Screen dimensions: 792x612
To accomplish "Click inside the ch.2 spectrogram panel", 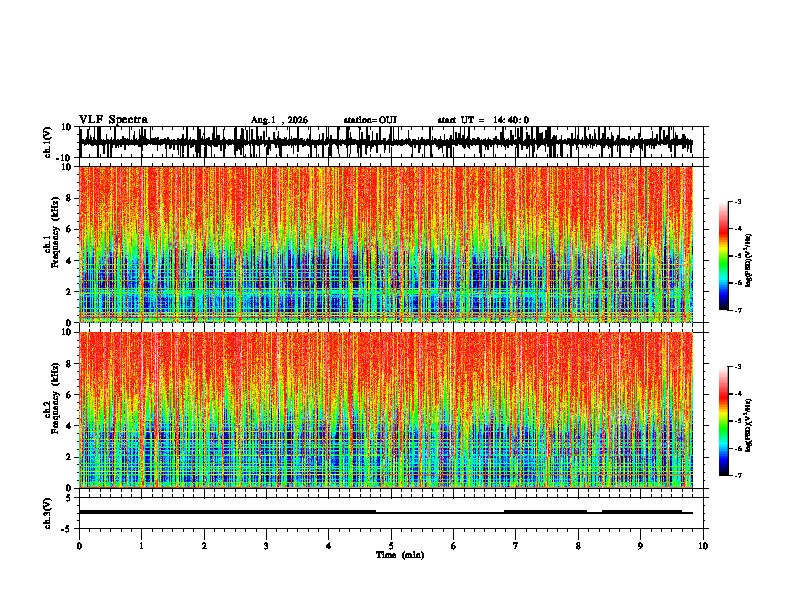I will pyautogui.click(x=386, y=410).
